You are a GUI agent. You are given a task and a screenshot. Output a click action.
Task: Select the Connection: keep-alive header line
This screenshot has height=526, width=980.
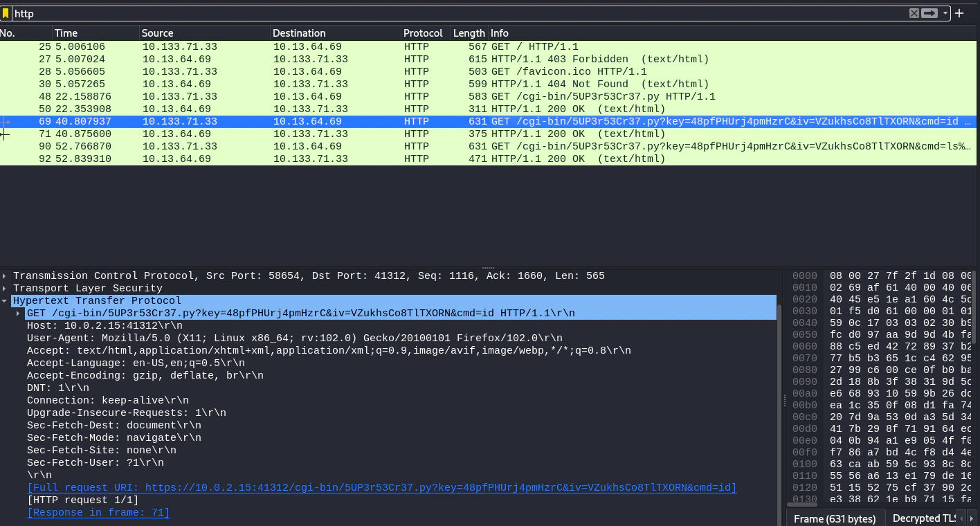click(x=108, y=401)
